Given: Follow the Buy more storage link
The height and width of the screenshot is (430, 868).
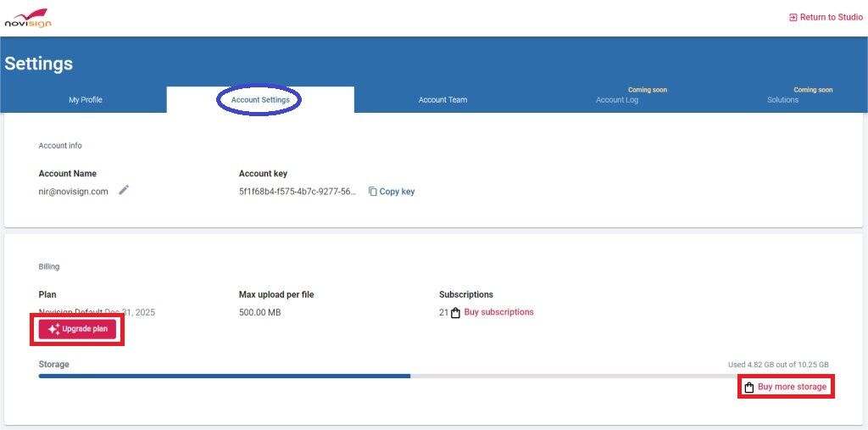Looking at the screenshot, I should coord(792,388).
